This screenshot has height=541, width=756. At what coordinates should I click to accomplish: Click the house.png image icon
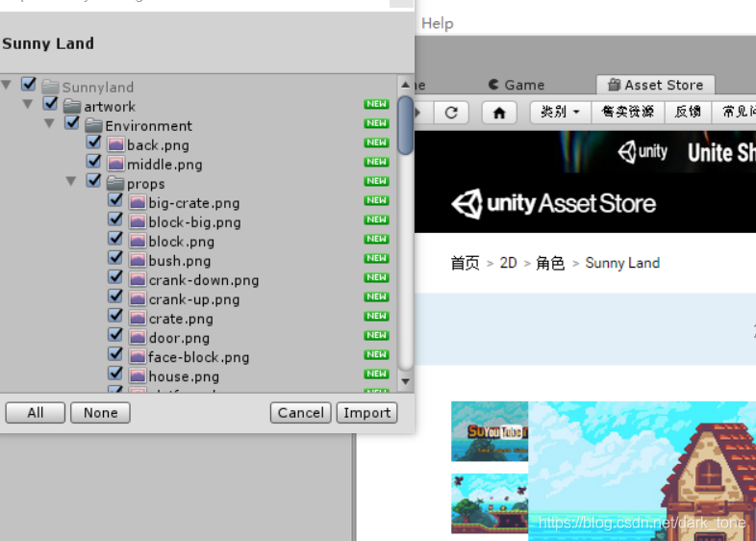(138, 376)
